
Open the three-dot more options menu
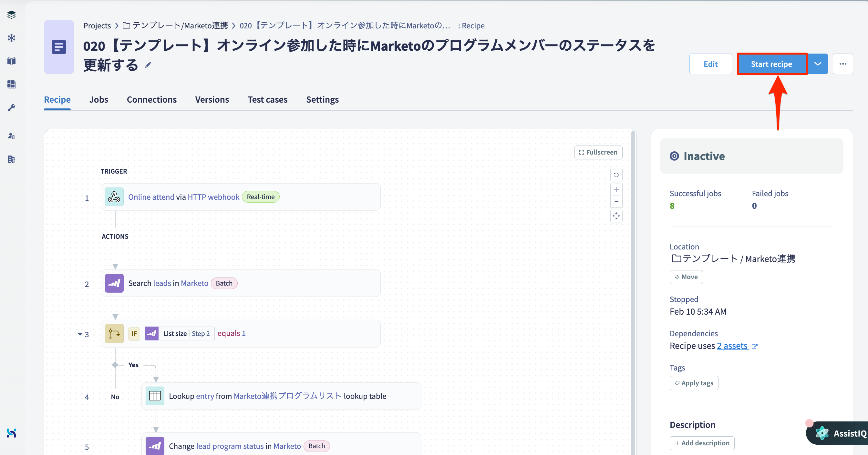click(x=843, y=64)
